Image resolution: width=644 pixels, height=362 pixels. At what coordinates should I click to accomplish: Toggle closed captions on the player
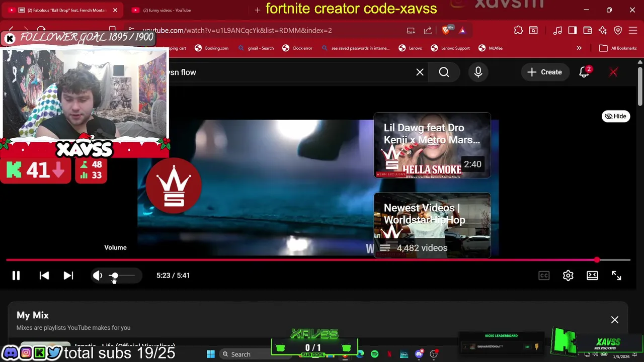544,276
